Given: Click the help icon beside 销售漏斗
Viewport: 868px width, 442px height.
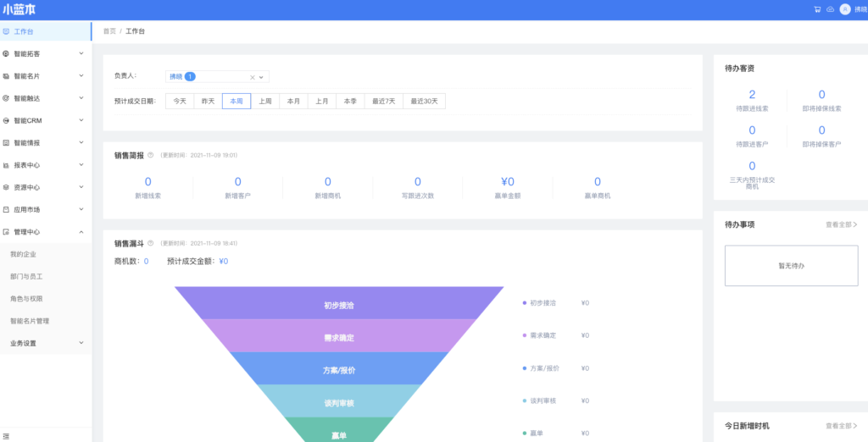Looking at the screenshot, I should point(150,243).
